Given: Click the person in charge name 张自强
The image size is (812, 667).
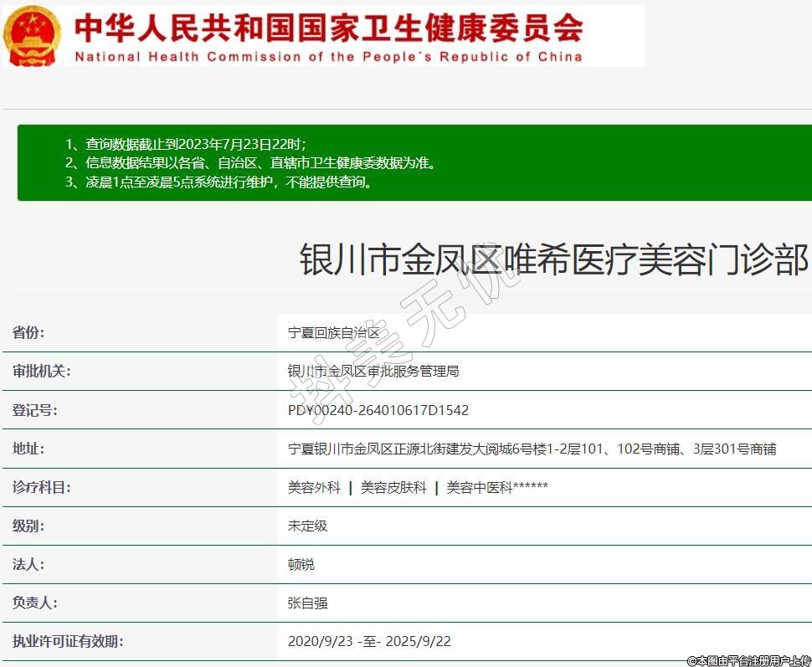Looking at the screenshot, I should pos(307,603).
